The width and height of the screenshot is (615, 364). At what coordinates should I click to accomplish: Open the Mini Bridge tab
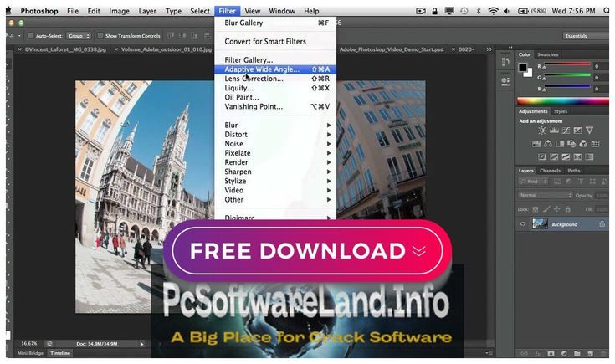click(30, 353)
